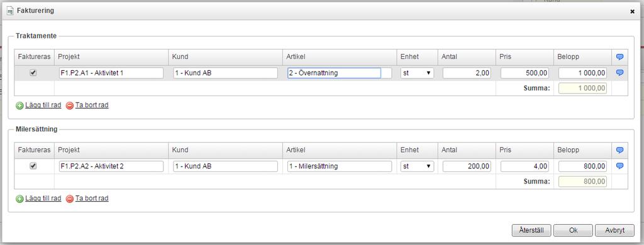Viewport: 644px width, 245px height.
Task: Confirm with the Ok button
Action: 573,230
